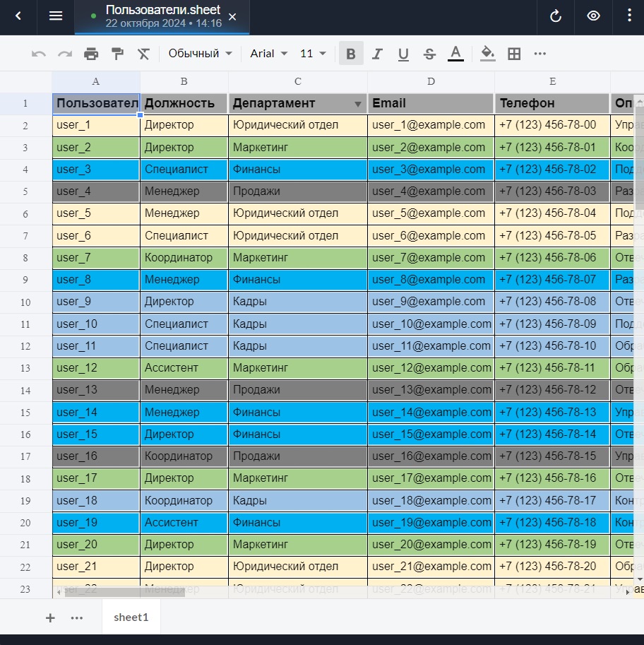The height and width of the screenshot is (645, 644).
Task: Select column A header
Action: 96,81
